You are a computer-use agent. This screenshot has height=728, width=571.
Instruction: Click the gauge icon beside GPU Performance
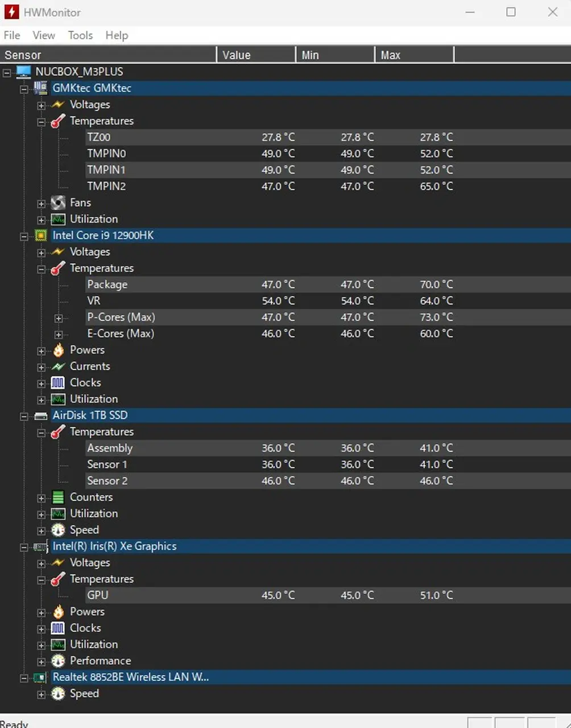[58, 661]
